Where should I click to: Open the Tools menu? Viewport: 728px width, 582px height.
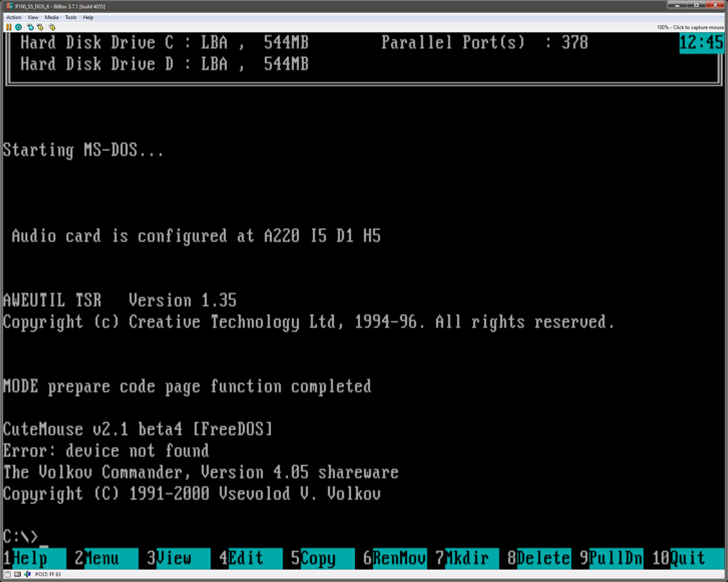(70, 17)
